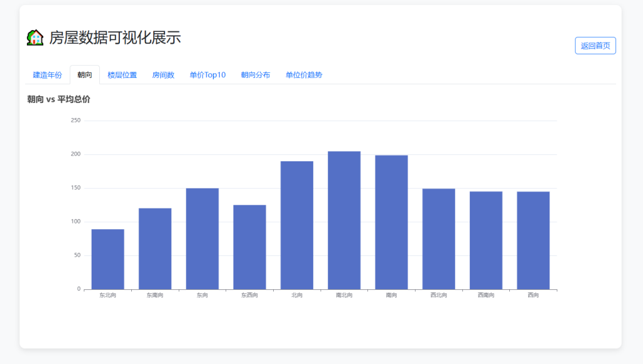Select the 北向 bar in the chart

point(296,225)
